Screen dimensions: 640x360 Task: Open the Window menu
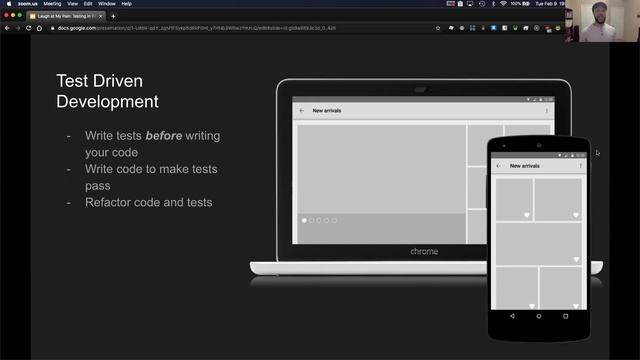107,4
